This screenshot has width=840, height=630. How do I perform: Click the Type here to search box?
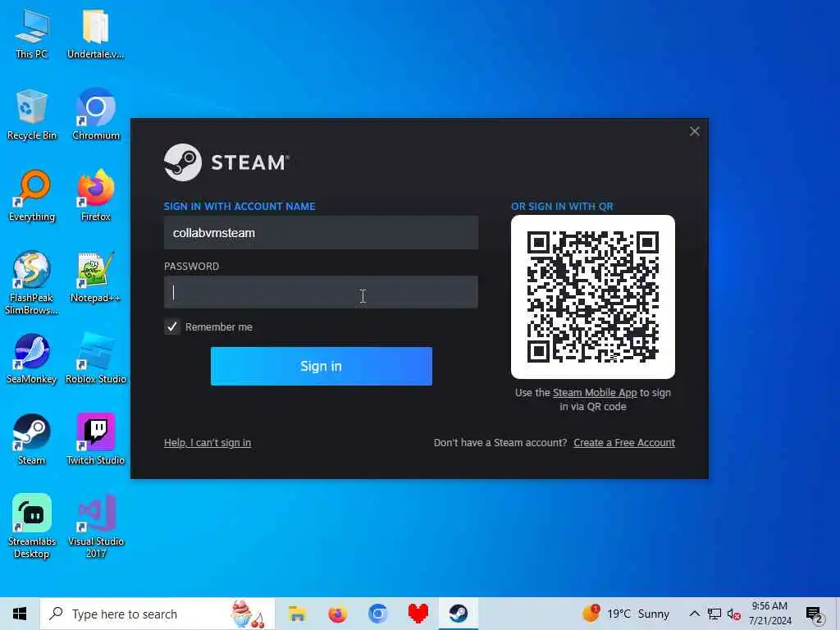(157, 614)
